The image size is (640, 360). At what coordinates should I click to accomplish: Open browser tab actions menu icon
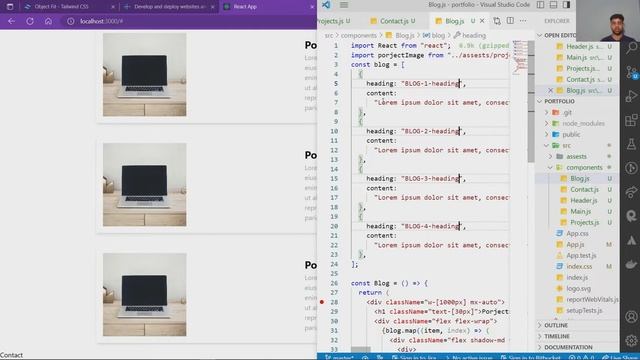pyautogui.click(x=10, y=7)
